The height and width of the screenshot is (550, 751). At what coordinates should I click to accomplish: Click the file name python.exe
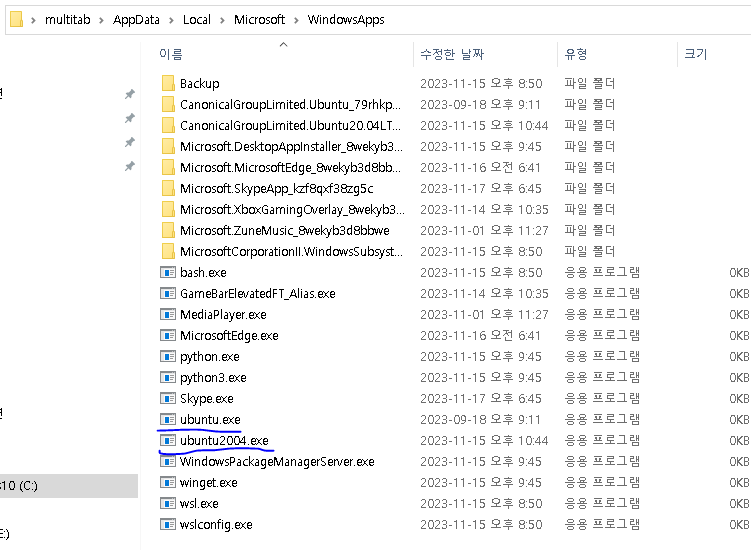[x=210, y=356]
